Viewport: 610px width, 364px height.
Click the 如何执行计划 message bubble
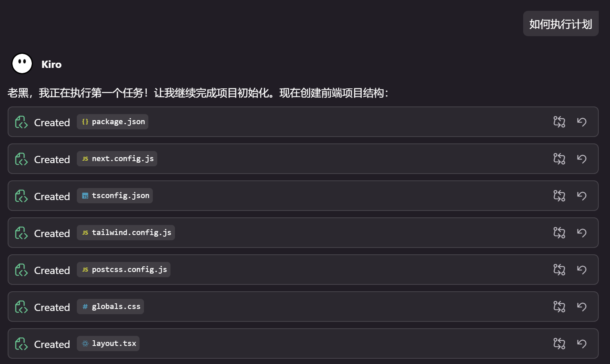(x=561, y=24)
